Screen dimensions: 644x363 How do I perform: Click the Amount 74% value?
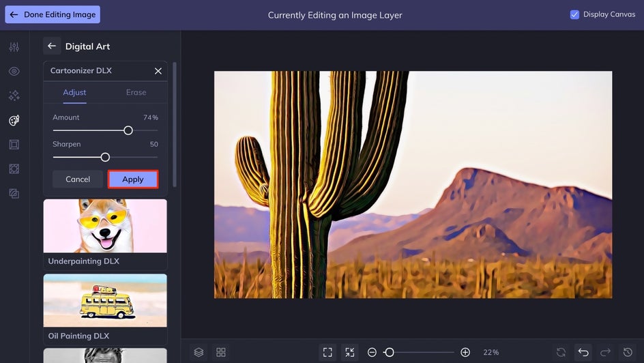click(151, 117)
